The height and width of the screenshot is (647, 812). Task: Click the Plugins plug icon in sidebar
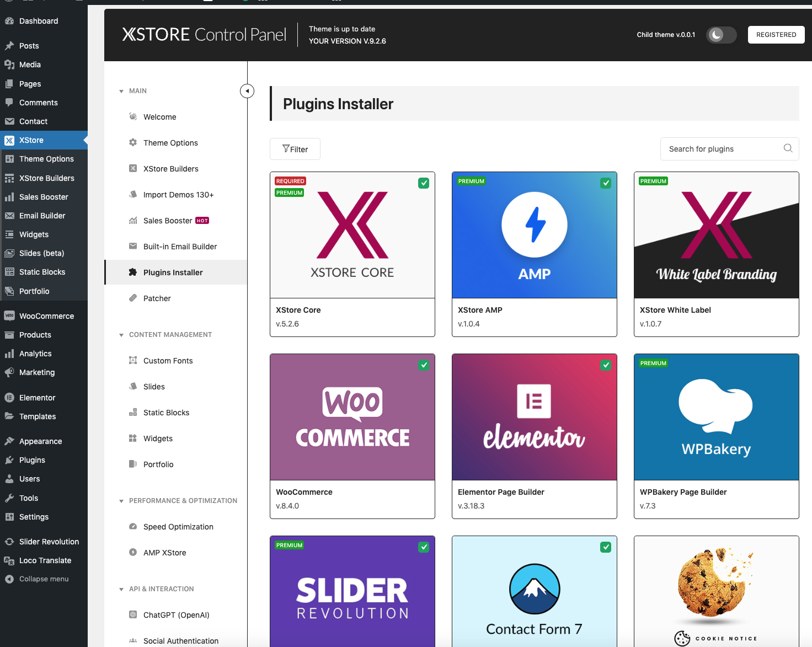9,460
